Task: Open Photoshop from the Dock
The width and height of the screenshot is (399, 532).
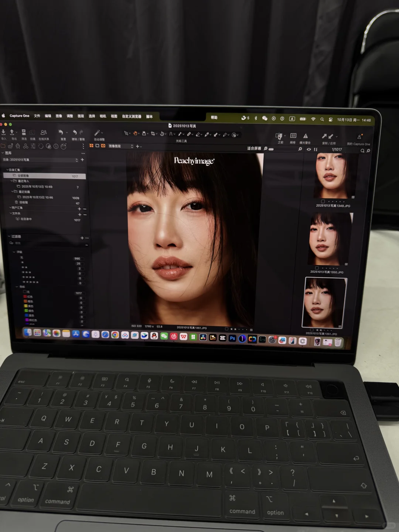Action: pyautogui.click(x=232, y=338)
